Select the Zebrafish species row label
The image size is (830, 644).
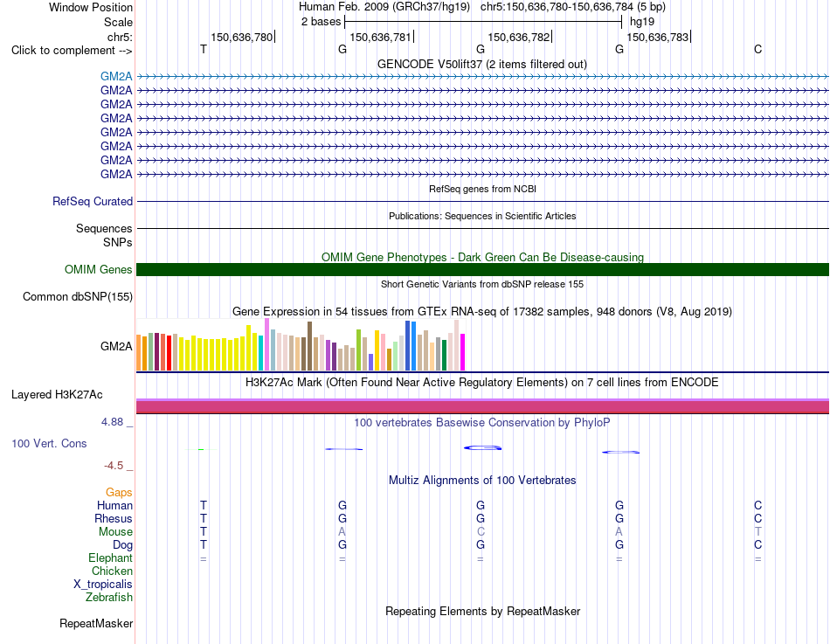coord(109,597)
